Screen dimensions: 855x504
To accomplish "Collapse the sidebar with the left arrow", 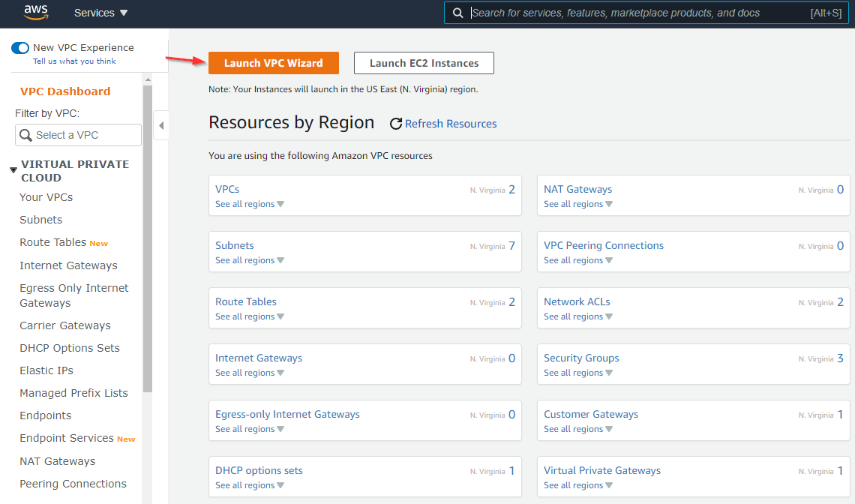I will (x=161, y=125).
